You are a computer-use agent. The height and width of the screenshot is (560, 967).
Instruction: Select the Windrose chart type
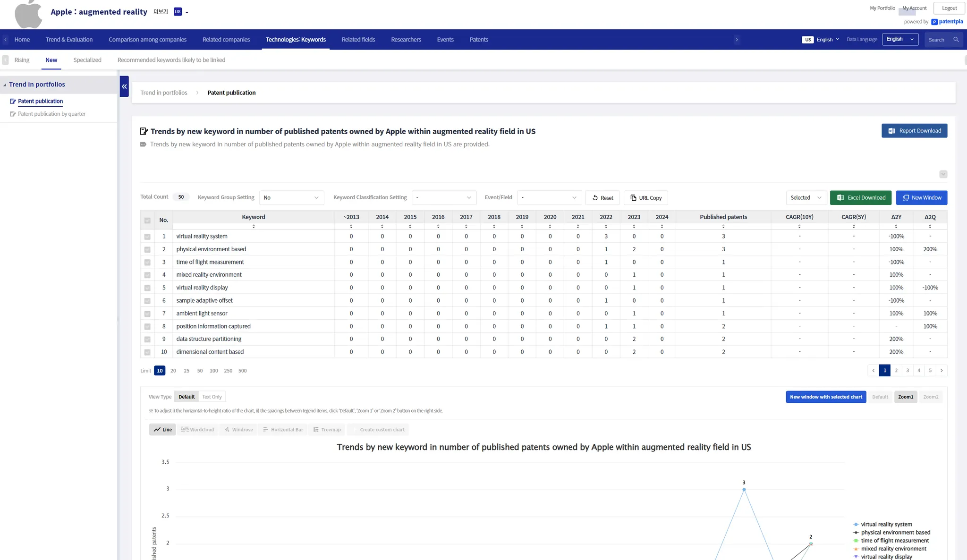point(238,430)
